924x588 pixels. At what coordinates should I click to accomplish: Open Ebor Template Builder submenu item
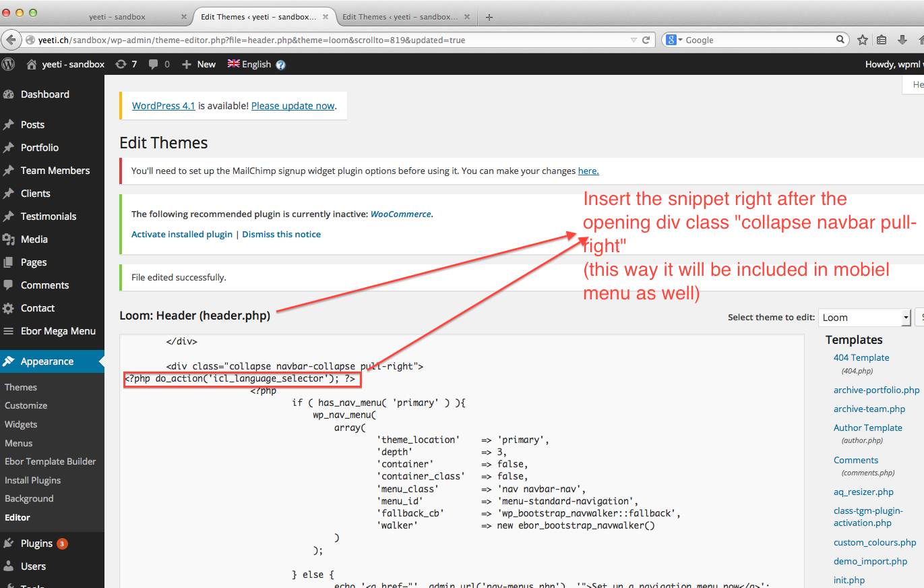tap(51, 462)
